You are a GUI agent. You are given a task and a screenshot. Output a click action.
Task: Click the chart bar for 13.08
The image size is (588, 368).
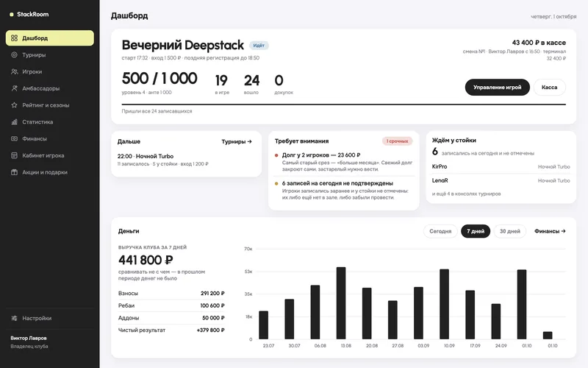[x=341, y=303]
